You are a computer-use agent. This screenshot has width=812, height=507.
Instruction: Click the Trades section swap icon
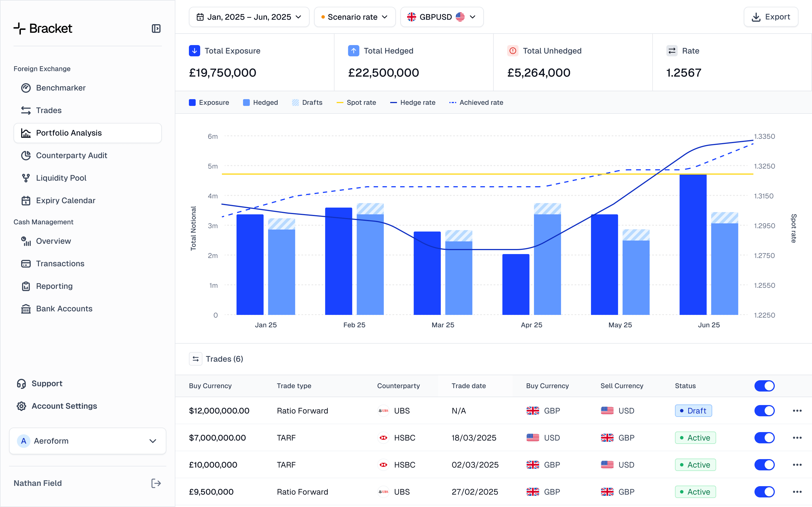[196, 359]
